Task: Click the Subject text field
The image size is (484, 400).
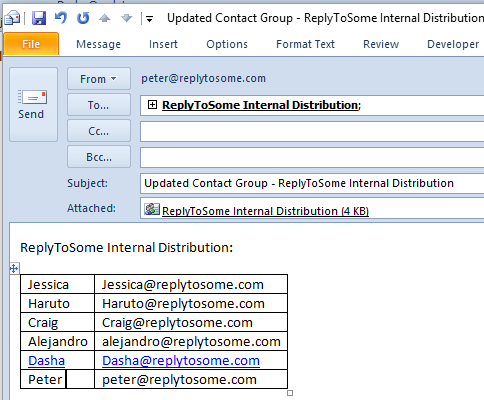Action: [312, 183]
